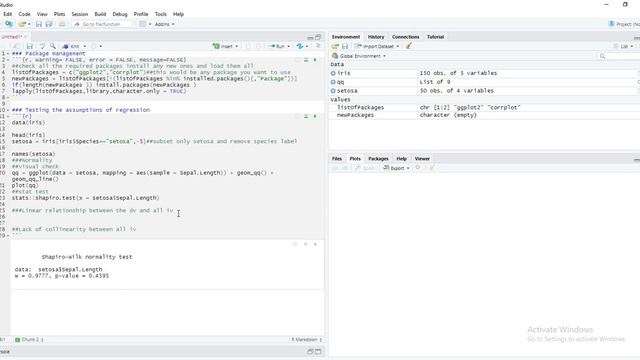Open the Chunk 2 navigation dropdown in status bar

29,340
